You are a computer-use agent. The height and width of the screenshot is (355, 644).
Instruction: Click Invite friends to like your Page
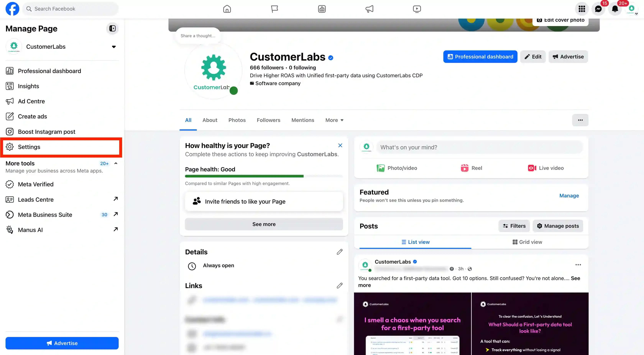(264, 201)
